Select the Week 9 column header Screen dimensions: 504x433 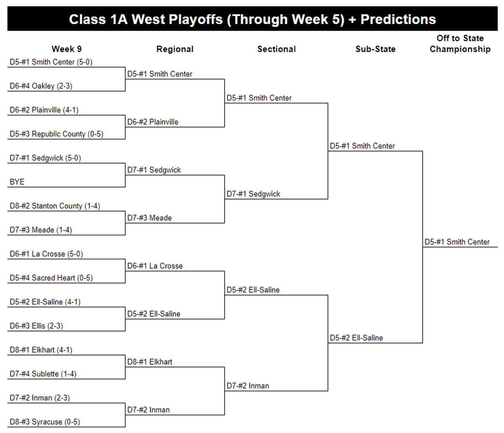pos(66,49)
